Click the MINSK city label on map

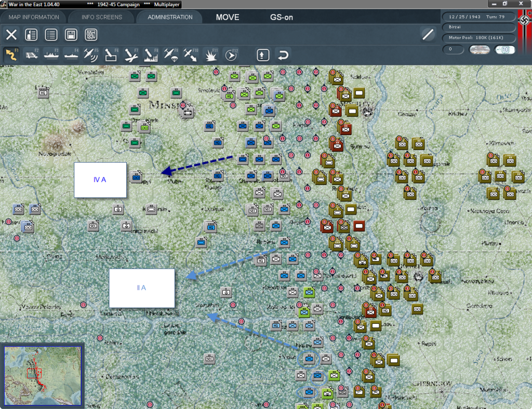(164, 104)
